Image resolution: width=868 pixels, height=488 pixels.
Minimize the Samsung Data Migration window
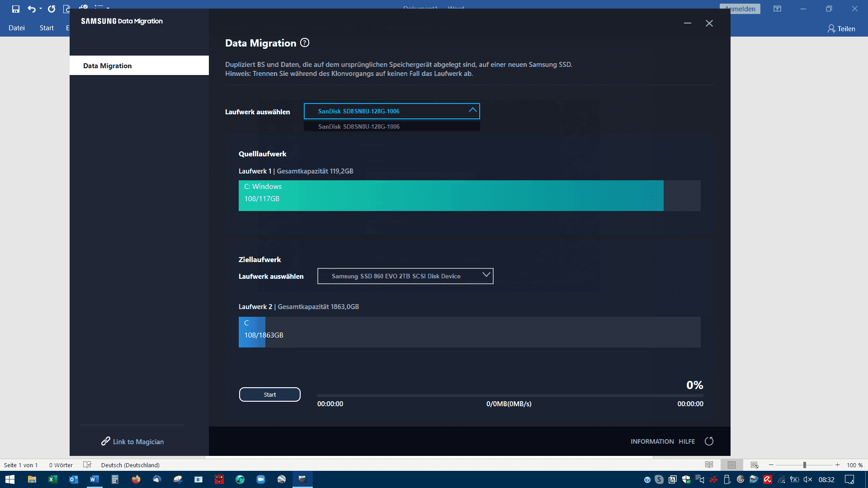click(687, 23)
